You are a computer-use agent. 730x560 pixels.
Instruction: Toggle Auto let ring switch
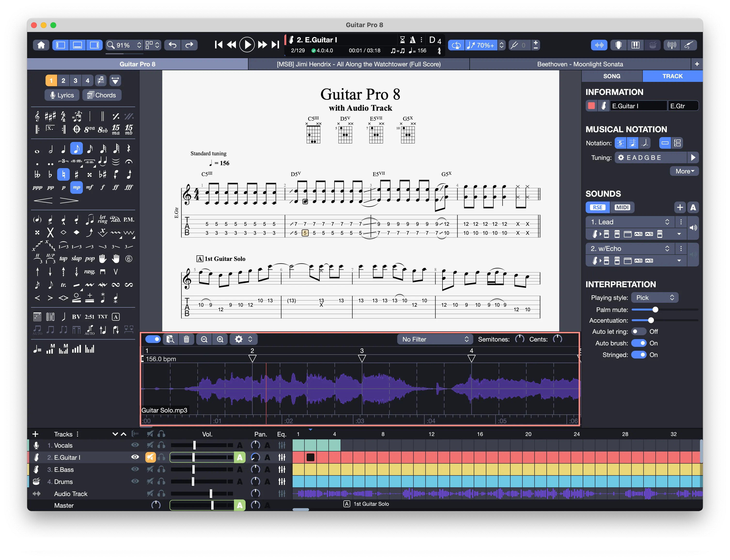point(638,331)
